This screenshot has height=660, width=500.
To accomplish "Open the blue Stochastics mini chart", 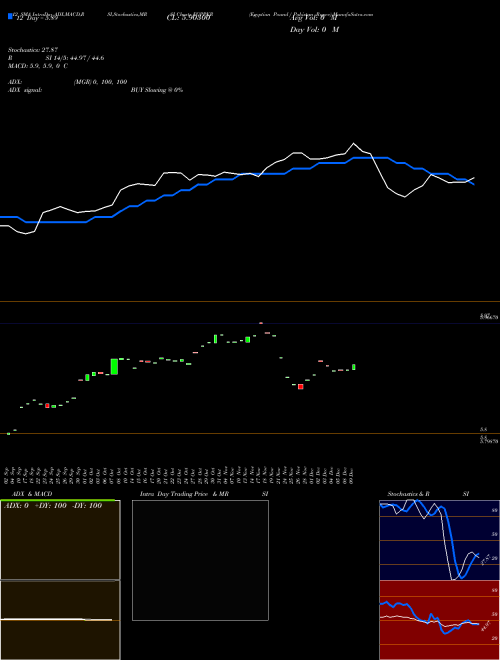I will [x=439, y=540].
